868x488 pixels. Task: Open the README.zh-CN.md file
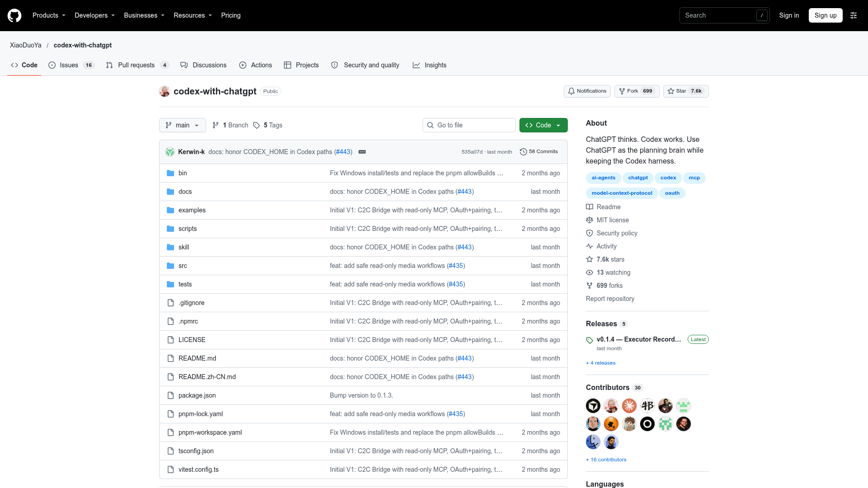207,377
